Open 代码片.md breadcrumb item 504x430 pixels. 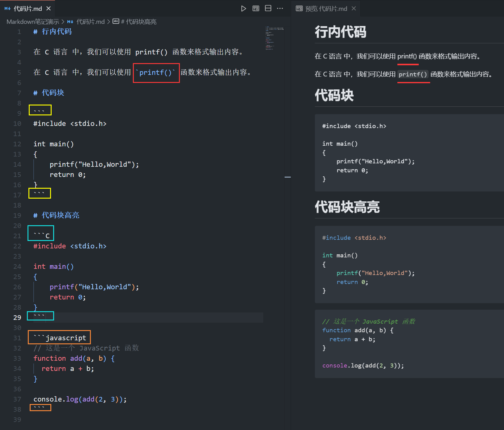tap(91, 22)
